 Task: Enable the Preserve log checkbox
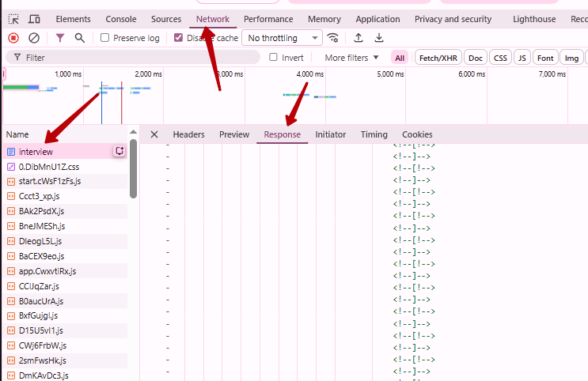point(105,38)
